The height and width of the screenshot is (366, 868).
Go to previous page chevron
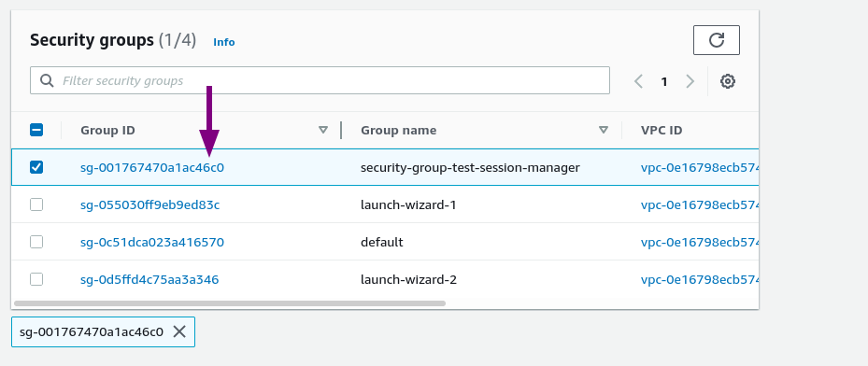pyautogui.click(x=638, y=81)
